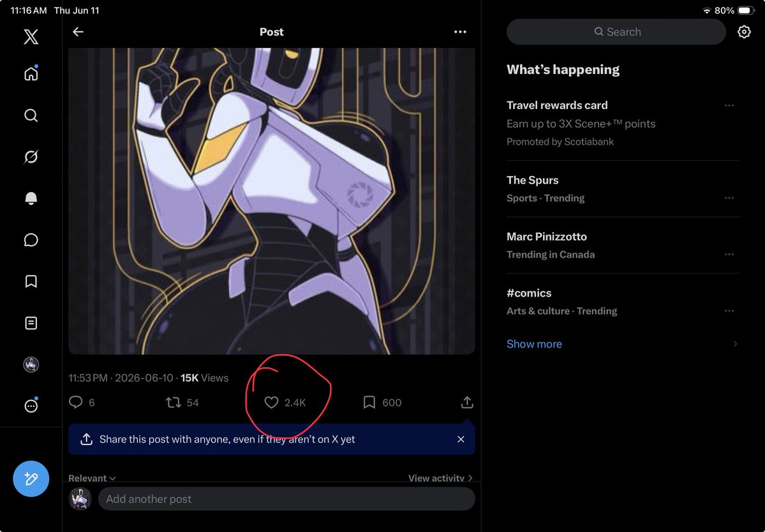Viewport: 765px width, 532px height.
Task: Tap the Share this post banner
Action: coord(271,440)
